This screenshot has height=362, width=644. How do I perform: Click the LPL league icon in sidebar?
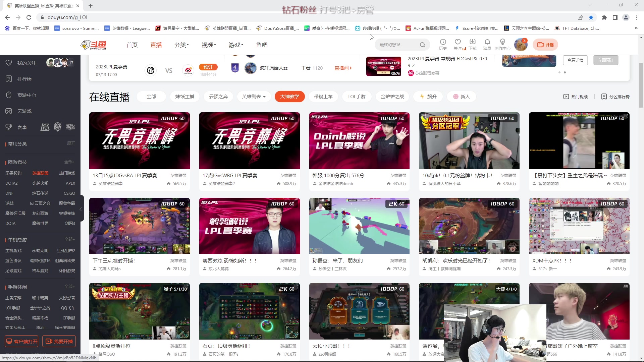pos(45,127)
